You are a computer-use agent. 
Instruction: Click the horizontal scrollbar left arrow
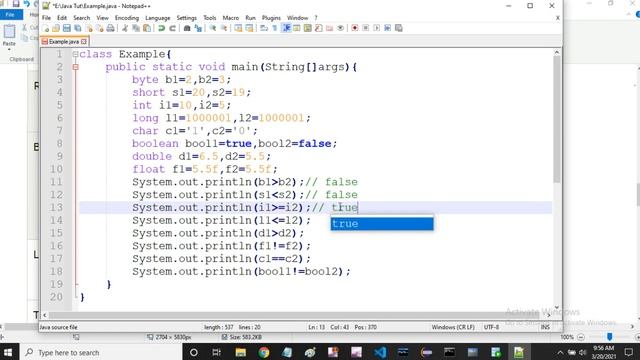click(45, 315)
